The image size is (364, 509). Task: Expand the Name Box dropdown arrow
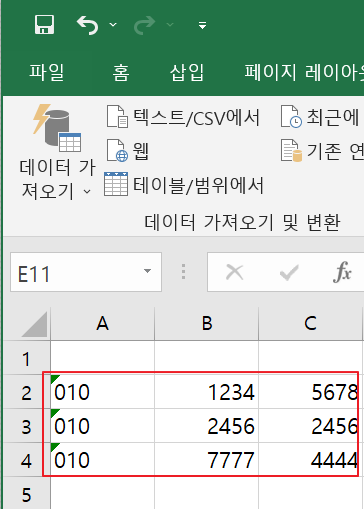pyautogui.click(x=147, y=271)
